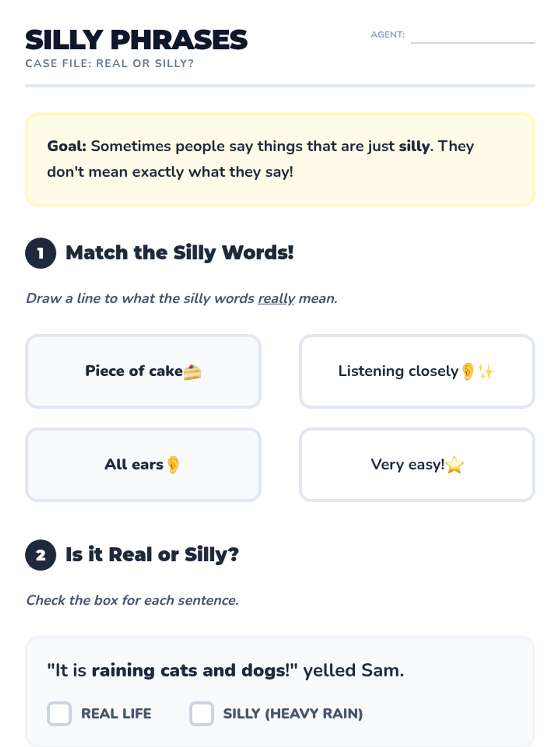Image resolution: width=560 pixels, height=747 pixels.
Task: Click the SILLY PHRASES title
Action: (136, 40)
